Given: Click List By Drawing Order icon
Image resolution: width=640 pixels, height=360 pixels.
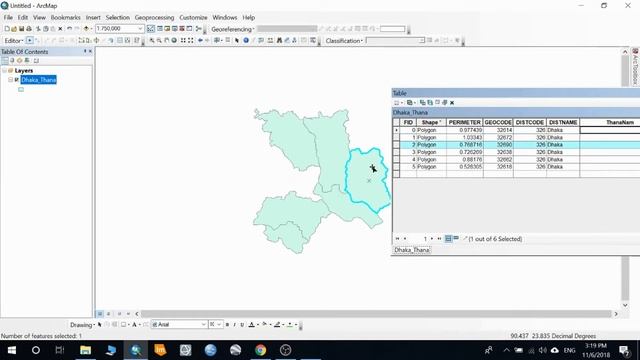Looking at the screenshot, I should 5,60.
